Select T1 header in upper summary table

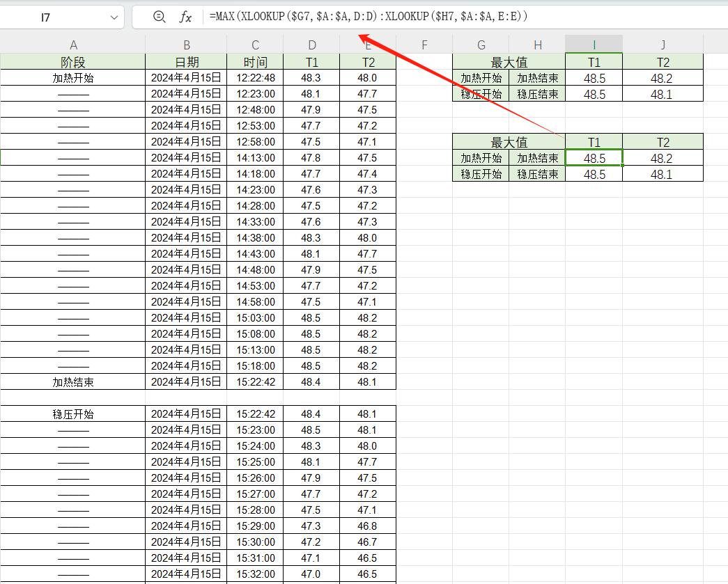(x=594, y=62)
